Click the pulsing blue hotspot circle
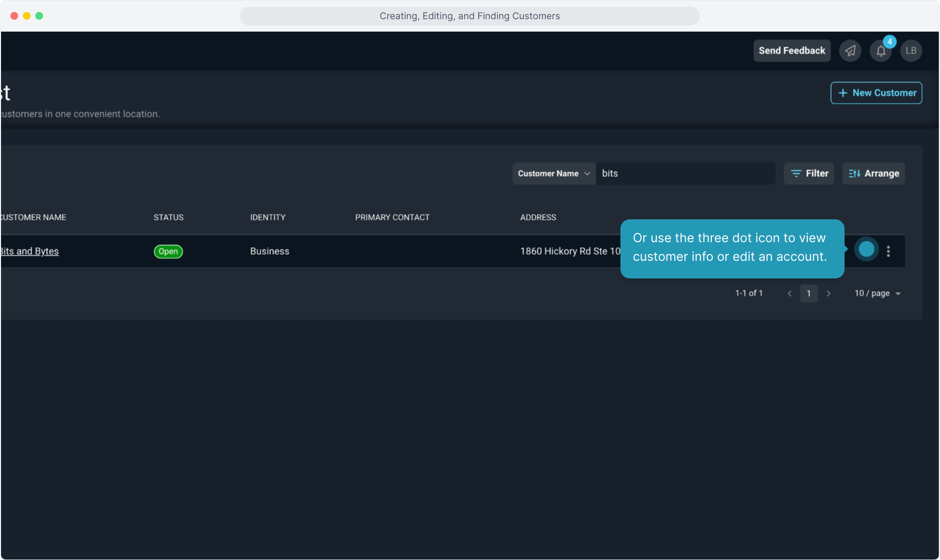This screenshot has width=940, height=560. tap(866, 249)
